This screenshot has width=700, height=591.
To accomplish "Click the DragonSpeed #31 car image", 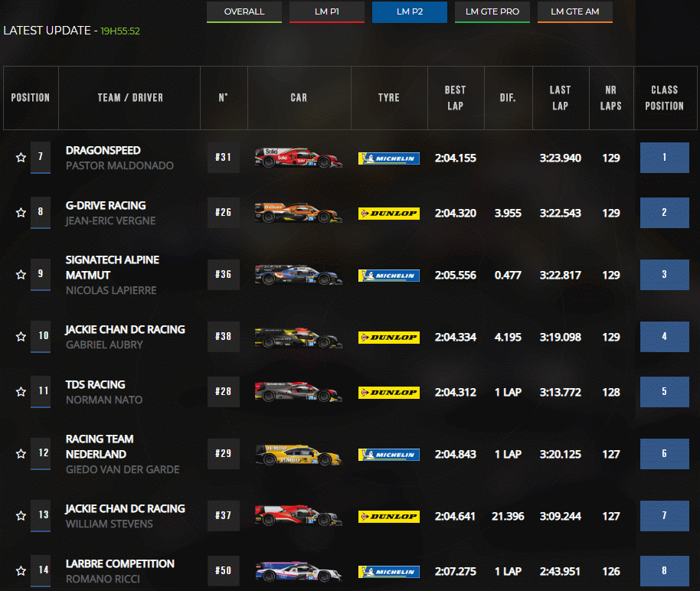I will 299,158.
